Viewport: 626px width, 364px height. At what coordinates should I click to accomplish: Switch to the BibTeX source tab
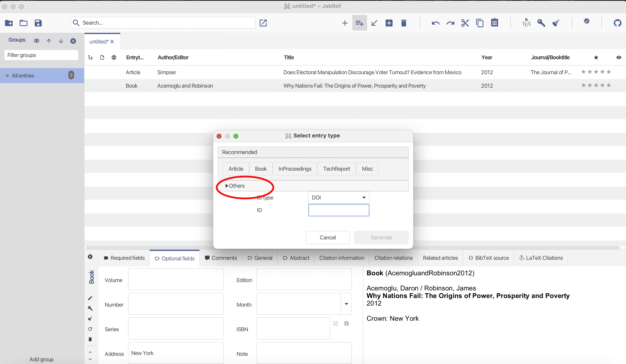pyautogui.click(x=488, y=258)
